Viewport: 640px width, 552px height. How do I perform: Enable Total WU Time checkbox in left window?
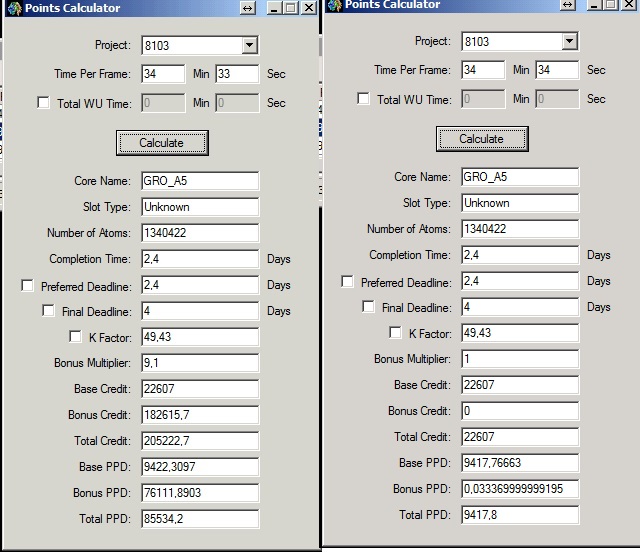(43, 102)
